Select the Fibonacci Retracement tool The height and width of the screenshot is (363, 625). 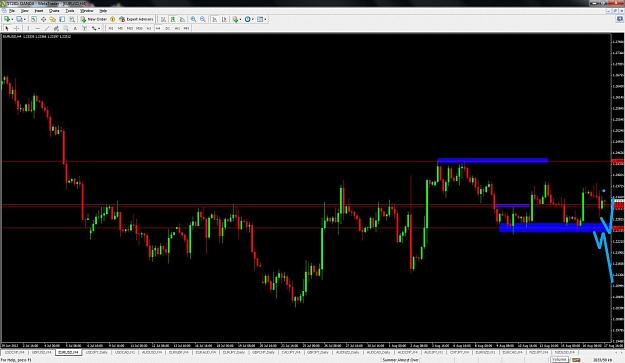click(x=66, y=28)
